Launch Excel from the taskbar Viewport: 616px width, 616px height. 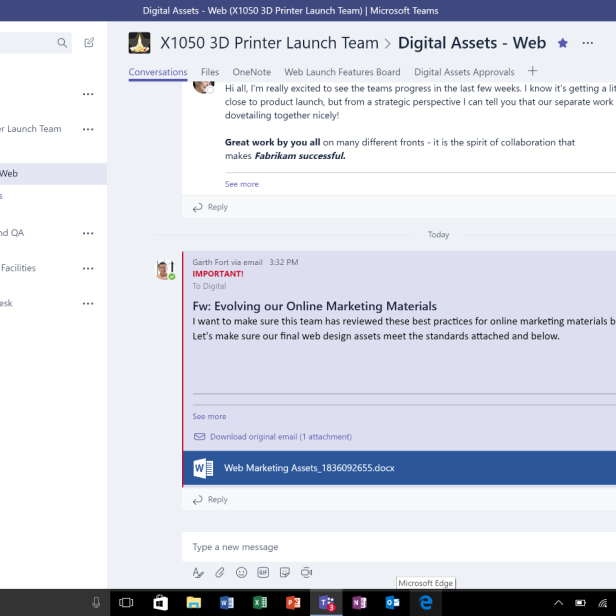pyautogui.click(x=260, y=603)
